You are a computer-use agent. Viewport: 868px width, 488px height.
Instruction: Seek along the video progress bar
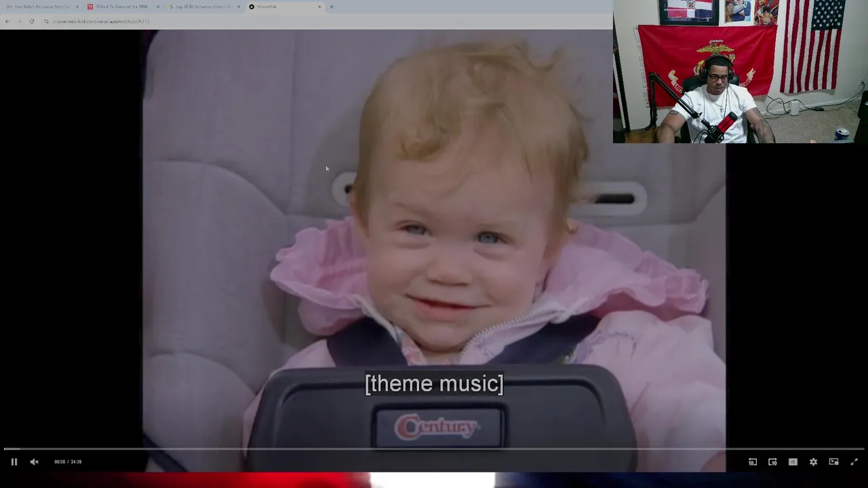(434, 449)
